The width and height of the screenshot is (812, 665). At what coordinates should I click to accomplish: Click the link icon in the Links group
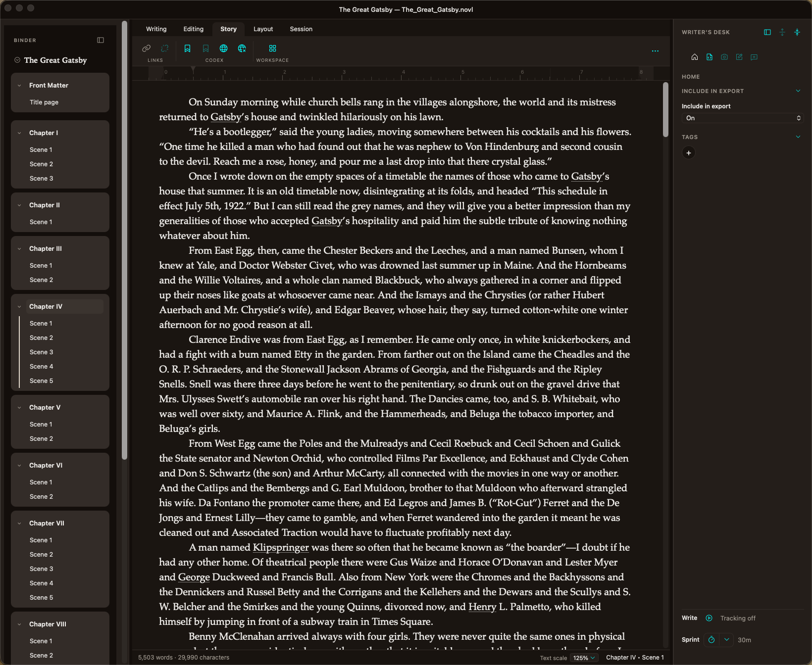[x=146, y=48]
